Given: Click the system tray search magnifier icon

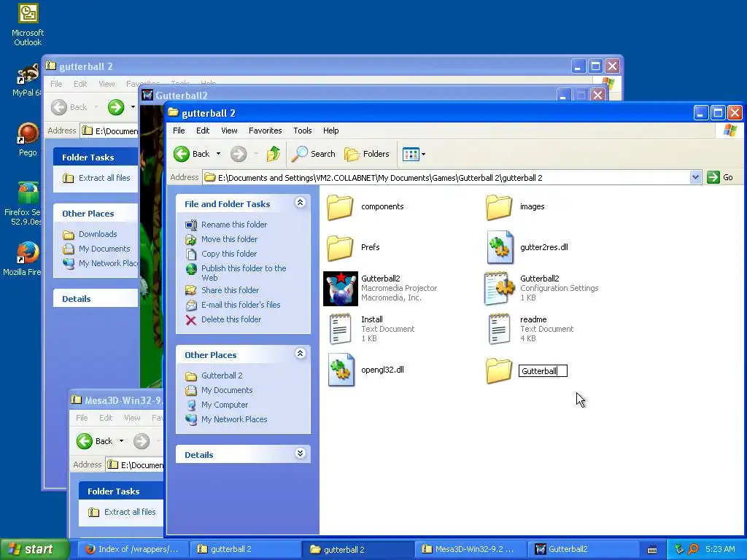Looking at the screenshot, I should tap(693, 549).
